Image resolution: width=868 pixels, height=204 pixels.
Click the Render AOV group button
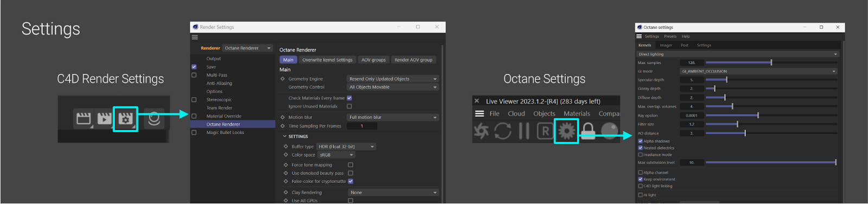pos(413,60)
